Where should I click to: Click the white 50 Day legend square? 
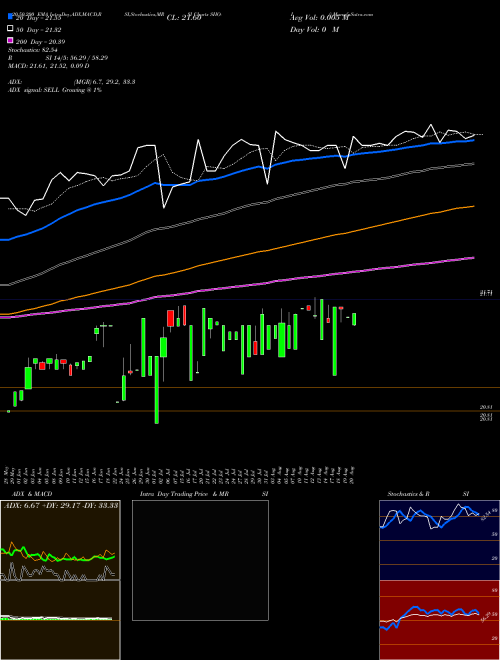pyautogui.click(x=10, y=29)
